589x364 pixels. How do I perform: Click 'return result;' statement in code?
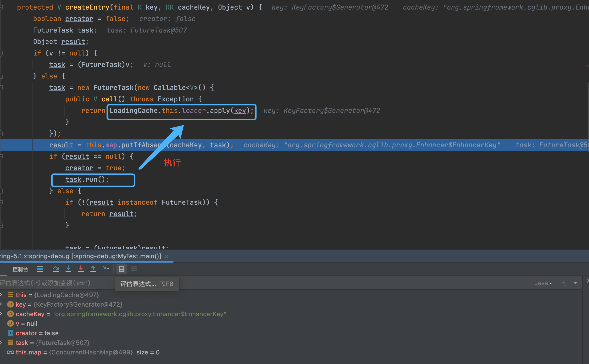[109, 214]
